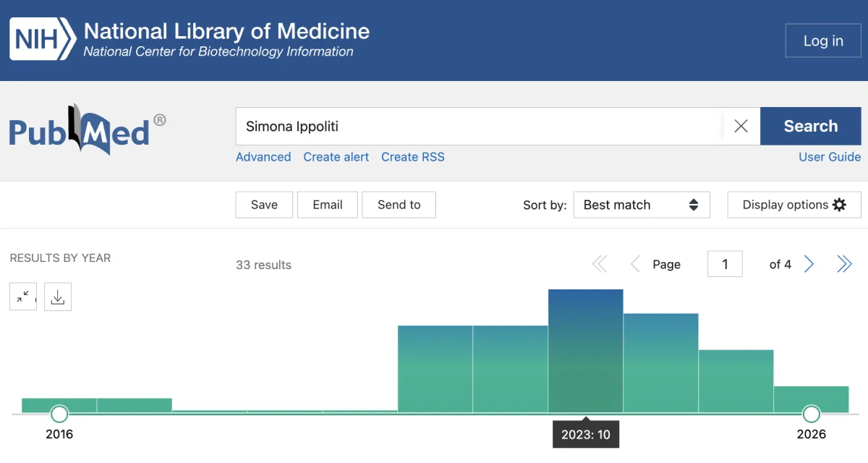868x463 pixels.
Task: Click the Create alert link
Action: (x=336, y=157)
